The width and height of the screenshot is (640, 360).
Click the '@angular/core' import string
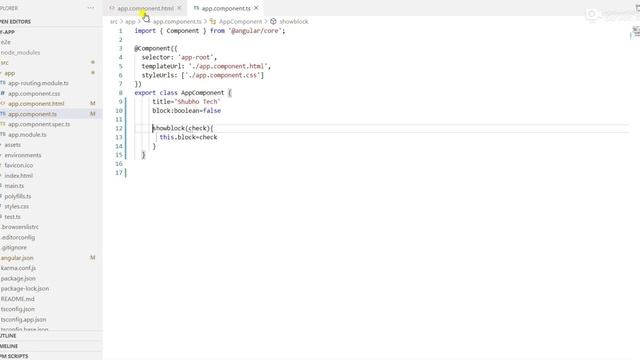255,31
